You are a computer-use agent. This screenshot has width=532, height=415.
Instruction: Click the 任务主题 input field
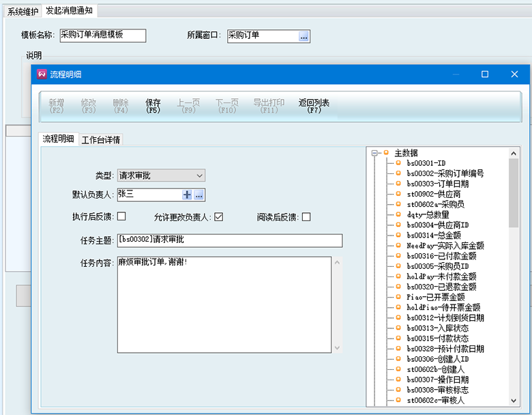click(229, 240)
